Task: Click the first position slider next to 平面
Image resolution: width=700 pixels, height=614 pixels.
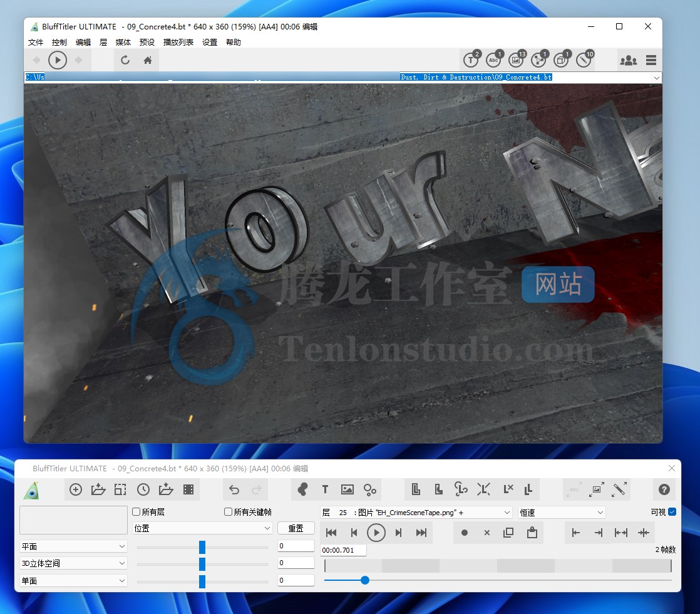Action: [x=202, y=547]
